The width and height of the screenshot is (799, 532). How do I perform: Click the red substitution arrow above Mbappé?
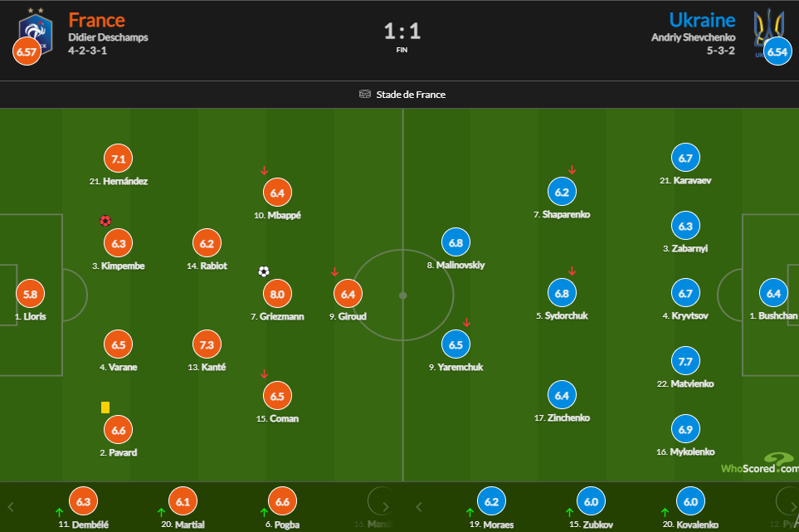click(264, 171)
